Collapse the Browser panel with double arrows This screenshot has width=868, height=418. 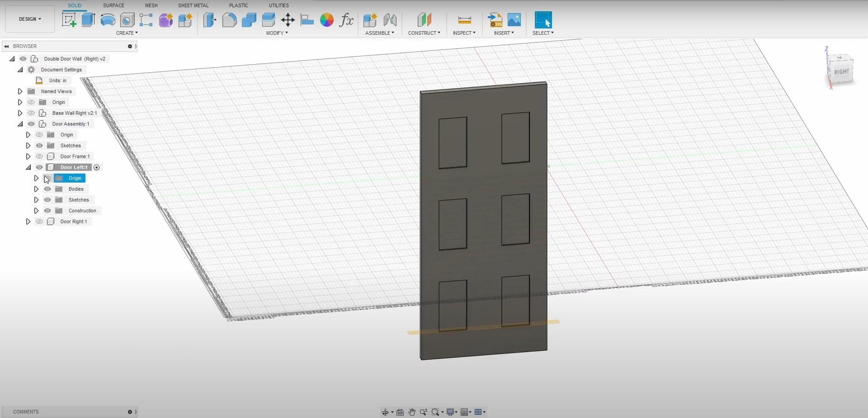[6, 46]
